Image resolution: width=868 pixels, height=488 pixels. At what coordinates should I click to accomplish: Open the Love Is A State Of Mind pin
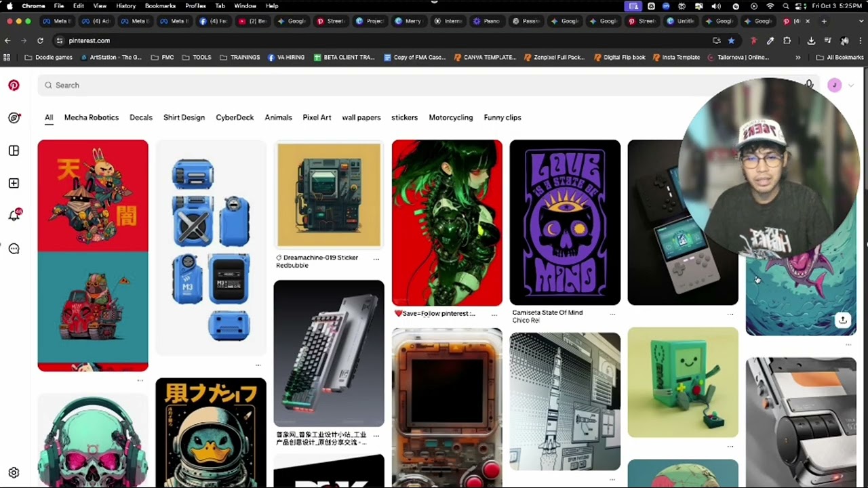tap(565, 222)
